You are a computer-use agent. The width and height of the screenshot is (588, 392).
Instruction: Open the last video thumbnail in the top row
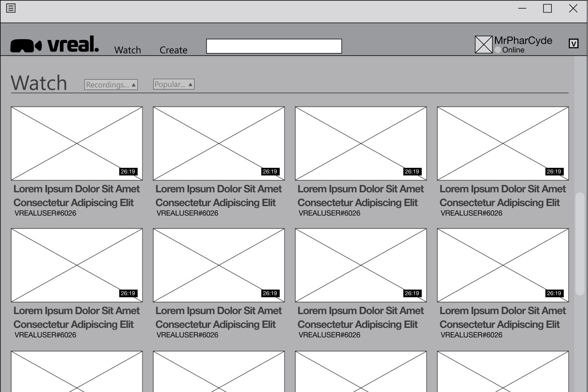click(x=503, y=143)
